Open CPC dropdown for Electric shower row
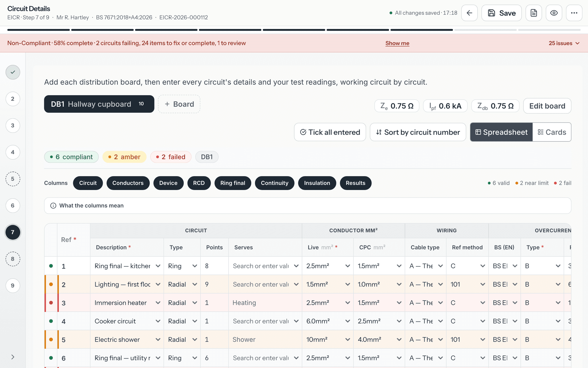 [x=379, y=340]
